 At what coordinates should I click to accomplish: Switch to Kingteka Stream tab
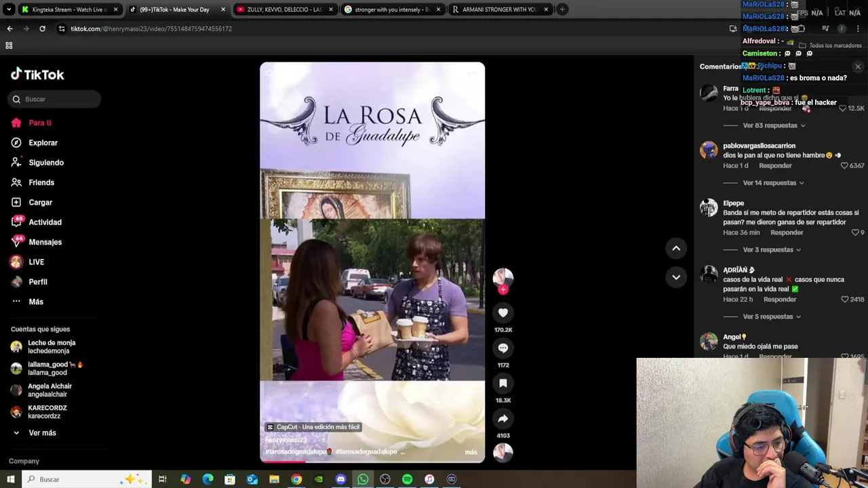(68, 9)
